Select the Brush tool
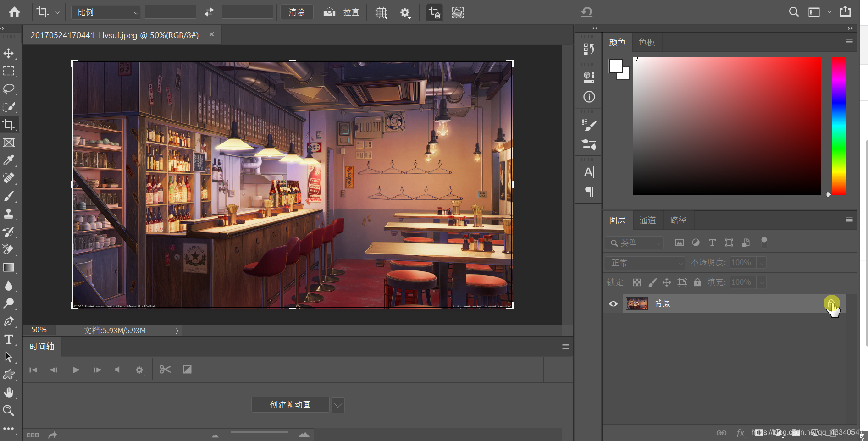 [9, 196]
